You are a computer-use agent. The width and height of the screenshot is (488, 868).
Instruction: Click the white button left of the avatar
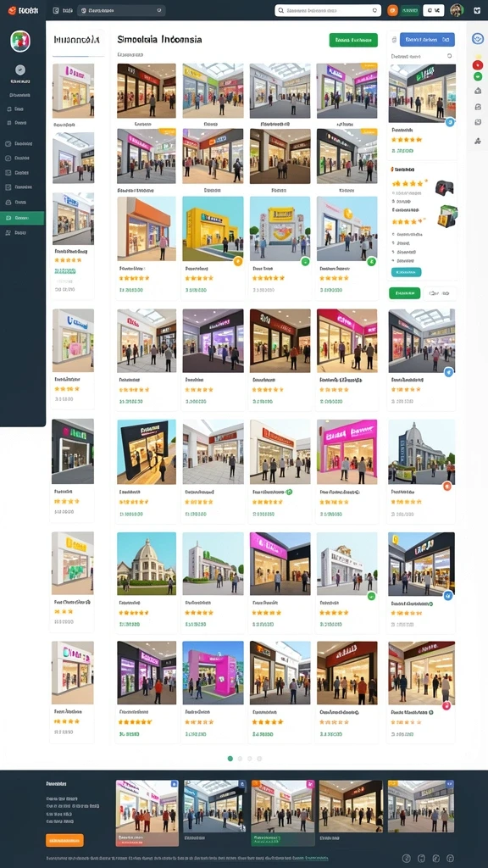point(433,10)
